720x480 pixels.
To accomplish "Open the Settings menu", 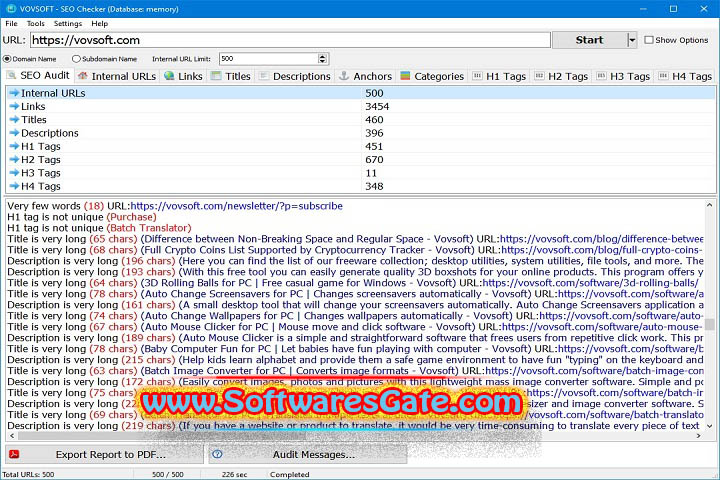I will point(68,23).
